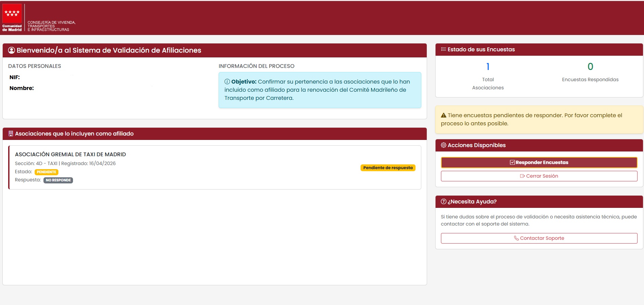644x305 pixels.
Task: Open Contactar Soporte
Action: click(539, 238)
